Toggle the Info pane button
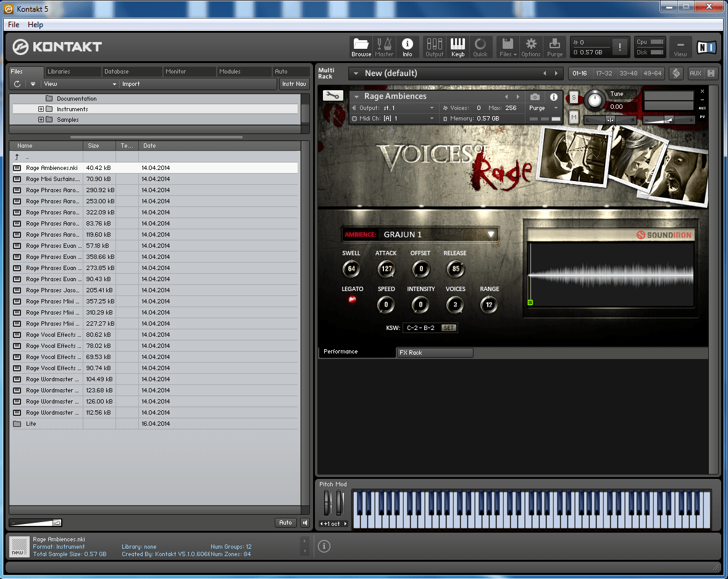728x579 pixels. tap(407, 48)
